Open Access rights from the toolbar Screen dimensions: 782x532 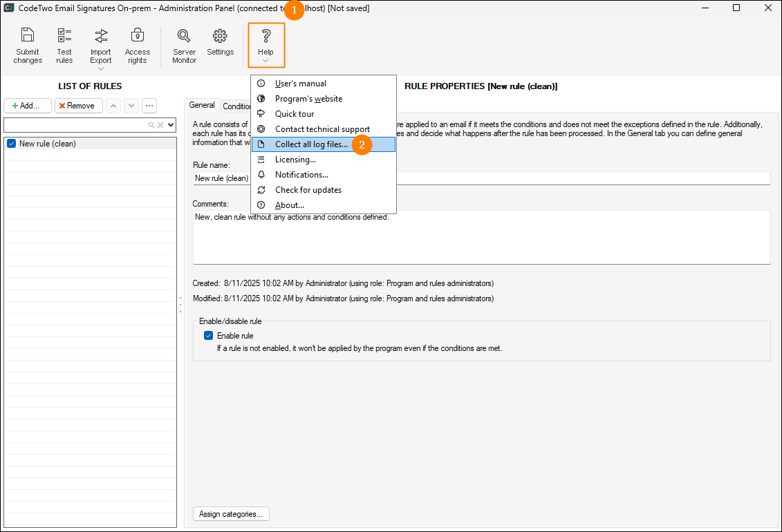(137, 41)
